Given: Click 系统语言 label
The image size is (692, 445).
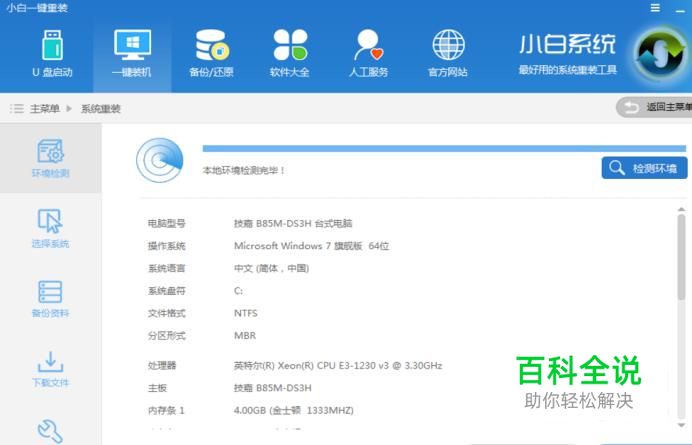Looking at the screenshot, I should [166, 268].
